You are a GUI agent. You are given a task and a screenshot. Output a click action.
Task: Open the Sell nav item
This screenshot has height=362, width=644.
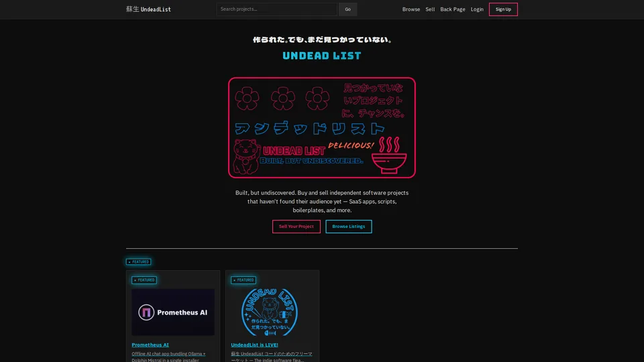point(430,9)
